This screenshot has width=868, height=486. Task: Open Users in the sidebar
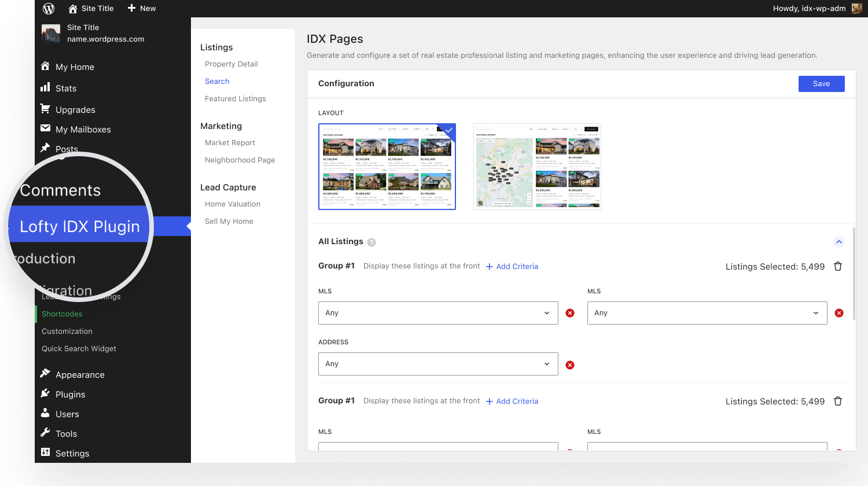pos(67,414)
